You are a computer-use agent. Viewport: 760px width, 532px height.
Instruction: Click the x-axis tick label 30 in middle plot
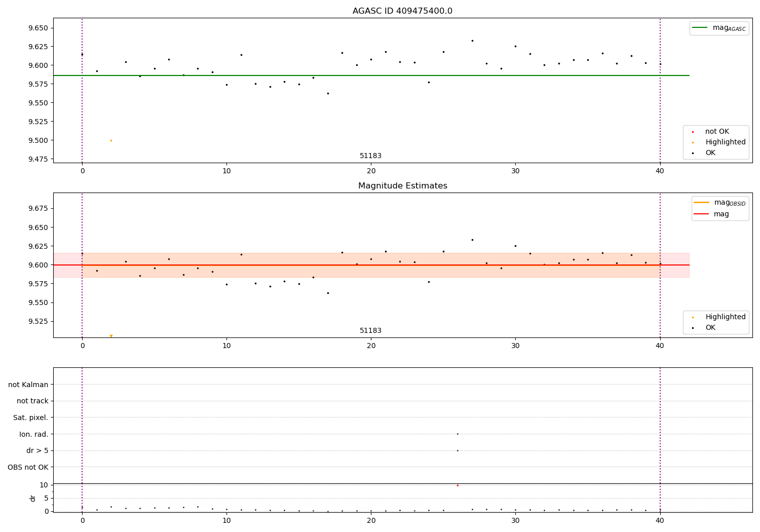coord(515,346)
